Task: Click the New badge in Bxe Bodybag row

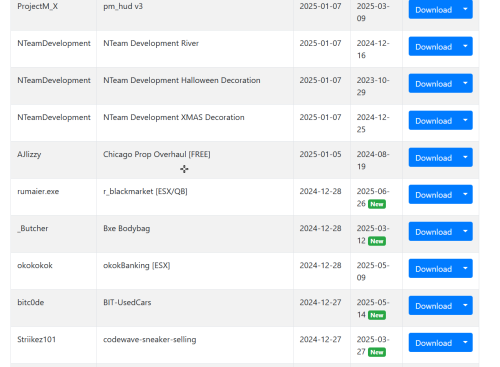Action: (x=377, y=241)
